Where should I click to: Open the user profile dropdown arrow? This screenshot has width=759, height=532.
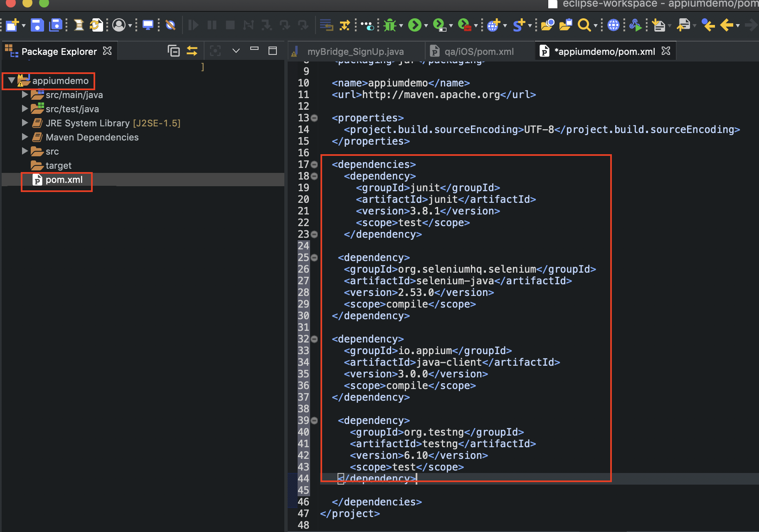click(130, 26)
